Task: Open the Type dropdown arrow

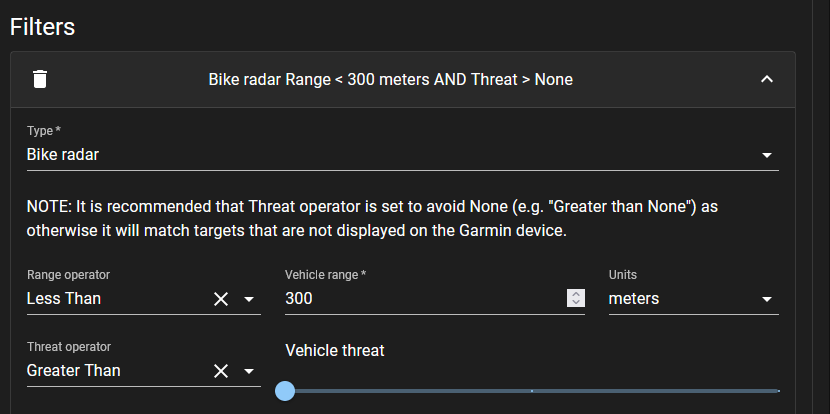Action: tap(767, 155)
